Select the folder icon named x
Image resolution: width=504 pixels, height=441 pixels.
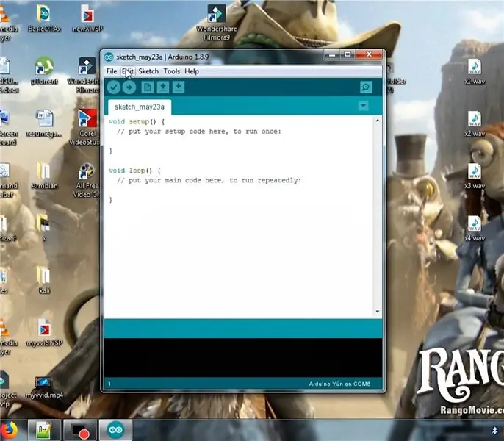pos(44,227)
